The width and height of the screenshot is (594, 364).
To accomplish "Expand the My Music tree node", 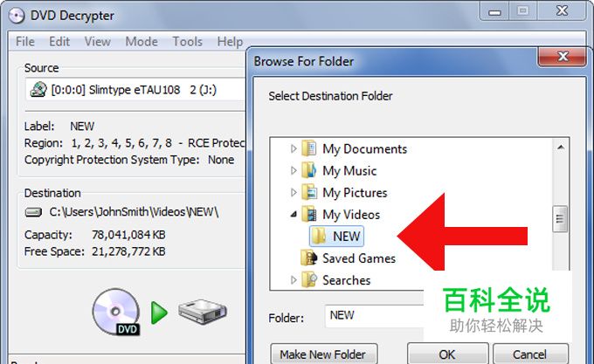I will click(294, 170).
